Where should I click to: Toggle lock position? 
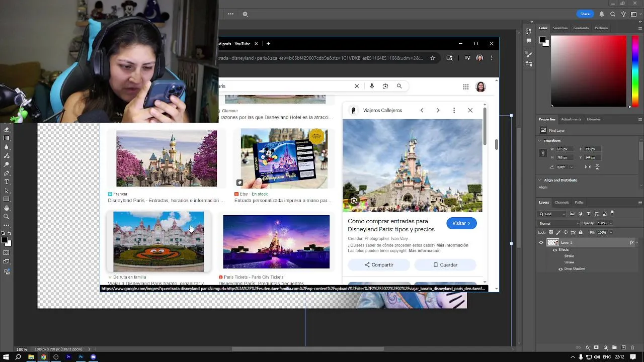566,232
